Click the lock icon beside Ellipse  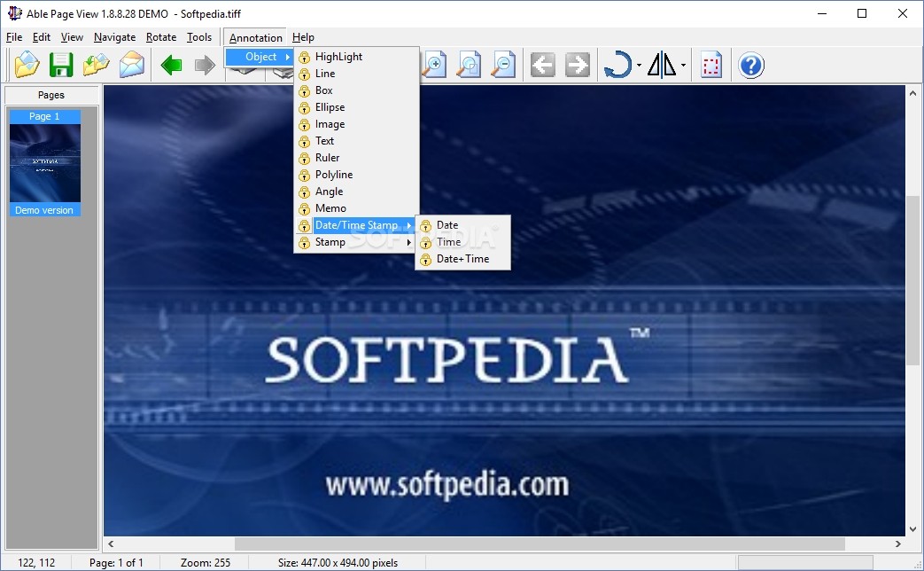304,108
